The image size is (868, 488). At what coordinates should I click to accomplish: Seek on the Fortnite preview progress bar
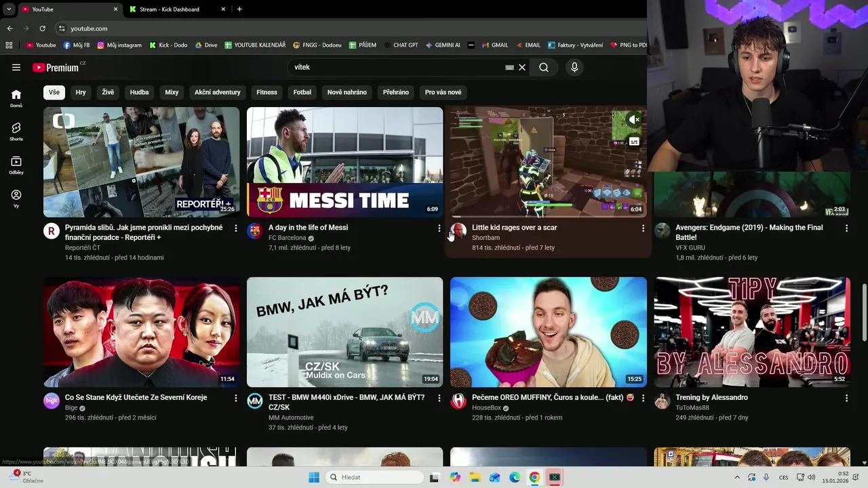tap(548, 216)
